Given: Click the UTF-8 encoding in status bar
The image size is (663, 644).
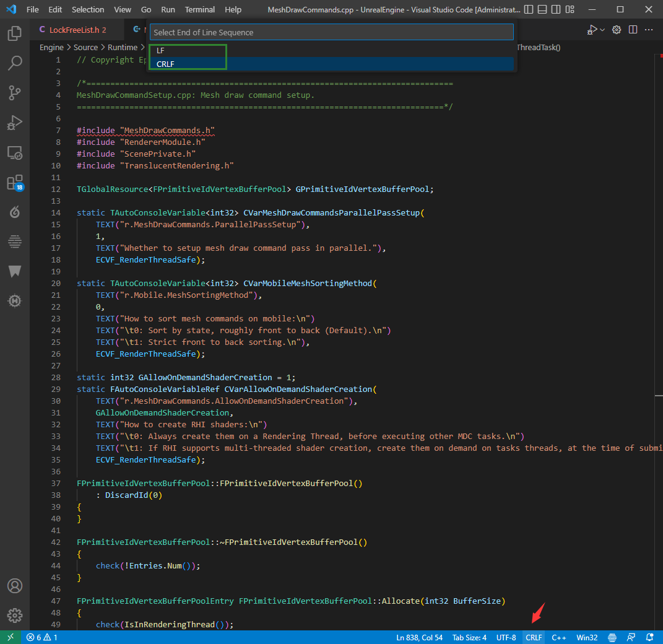Looking at the screenshot, I should pos(506,637).
